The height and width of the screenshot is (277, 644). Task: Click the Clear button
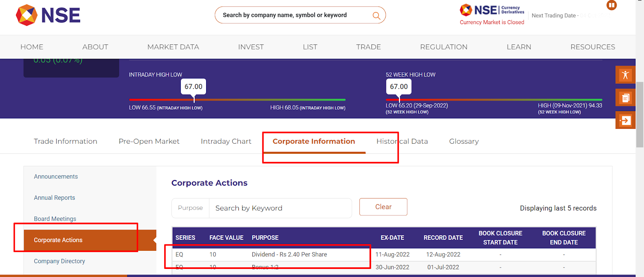coord(383,207)
